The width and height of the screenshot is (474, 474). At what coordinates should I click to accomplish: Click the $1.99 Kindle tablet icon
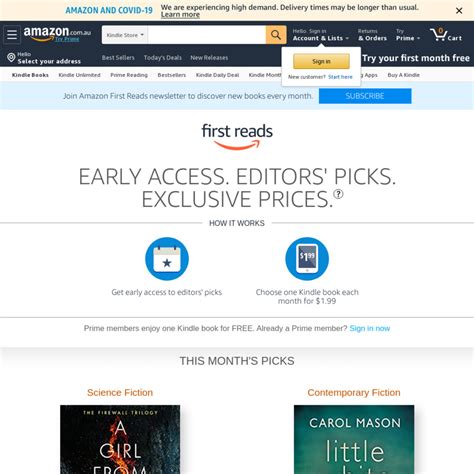307,259
